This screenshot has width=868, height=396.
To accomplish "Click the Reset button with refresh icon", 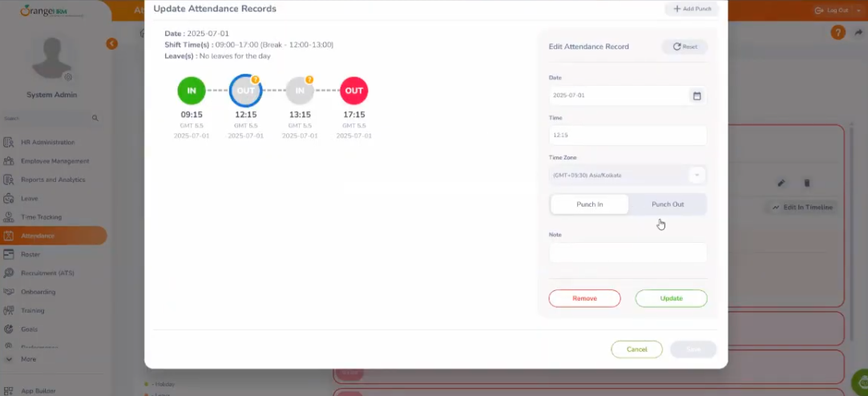I will 684,46.
